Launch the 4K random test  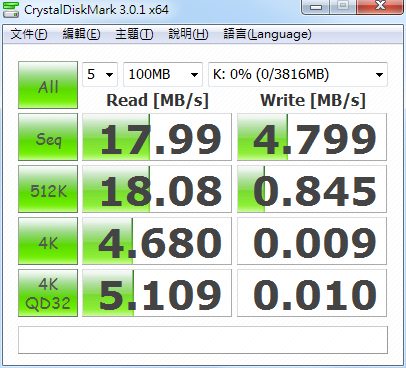point(48,241)
